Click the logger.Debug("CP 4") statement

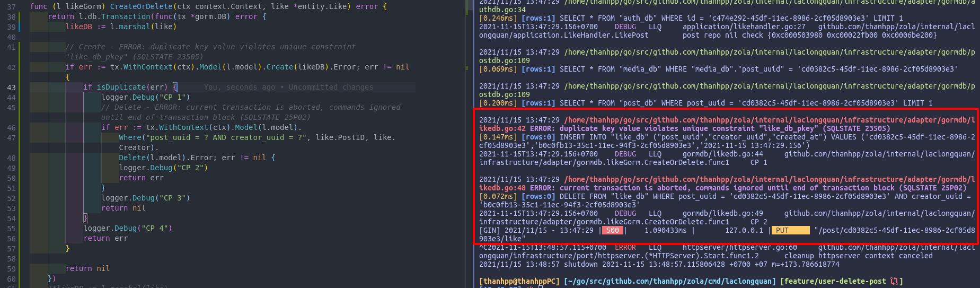pyautogui.click(x=127, y=228)
